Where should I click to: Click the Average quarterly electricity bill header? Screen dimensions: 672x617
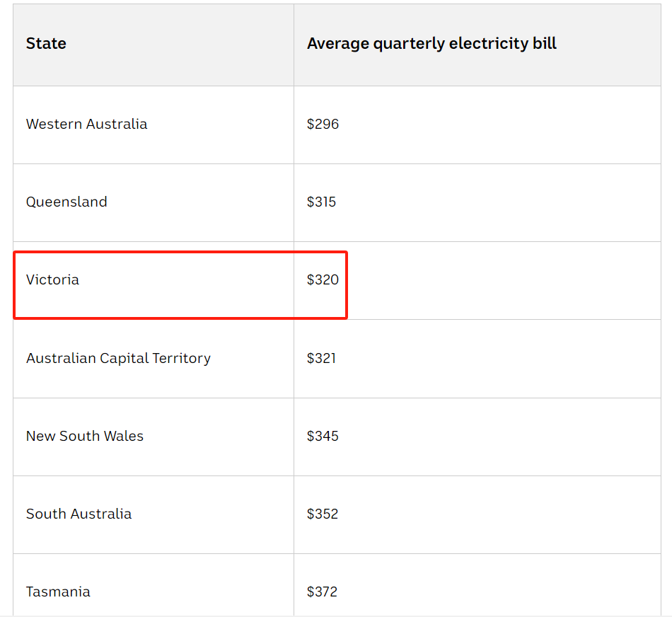pyautogui.click(x=431, y=44)
